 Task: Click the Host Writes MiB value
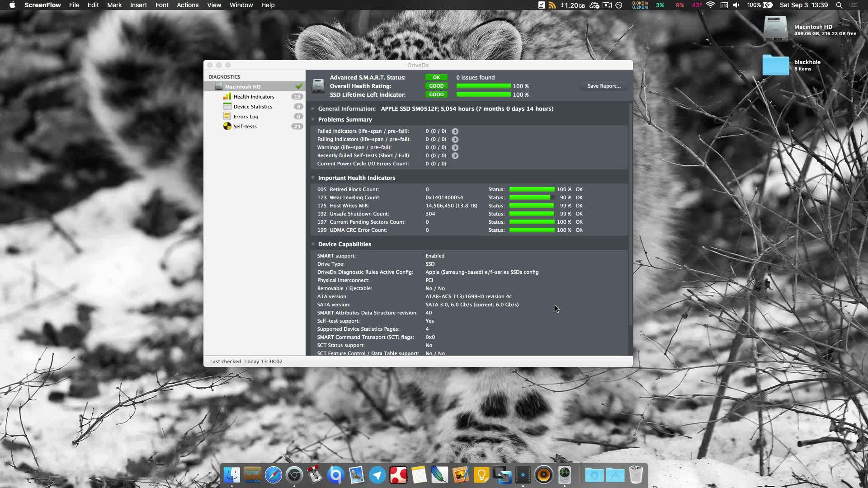(451, 206)
